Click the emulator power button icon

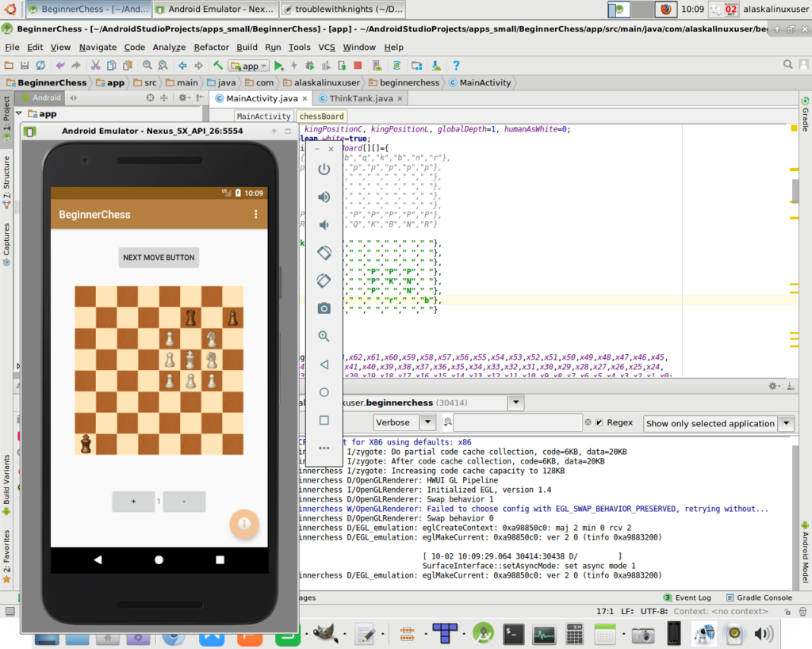pyautogui.click(x=324, y=169)
